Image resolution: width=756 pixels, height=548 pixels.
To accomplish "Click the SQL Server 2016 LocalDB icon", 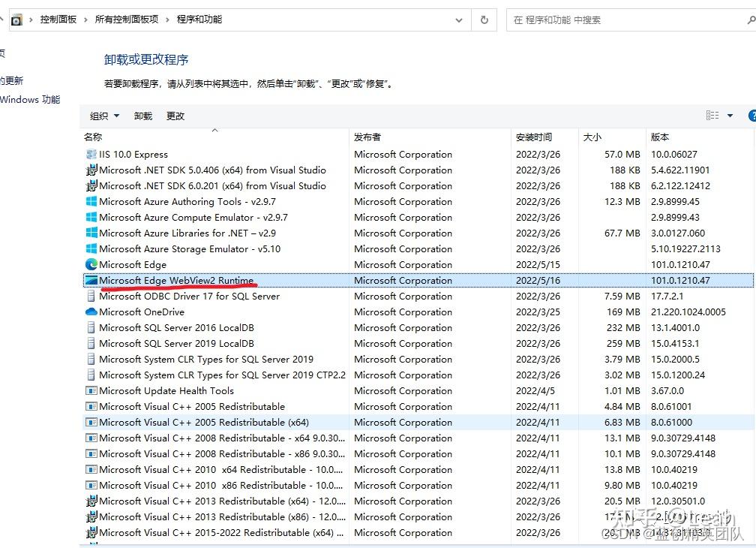I will click(x=91, y=327).
